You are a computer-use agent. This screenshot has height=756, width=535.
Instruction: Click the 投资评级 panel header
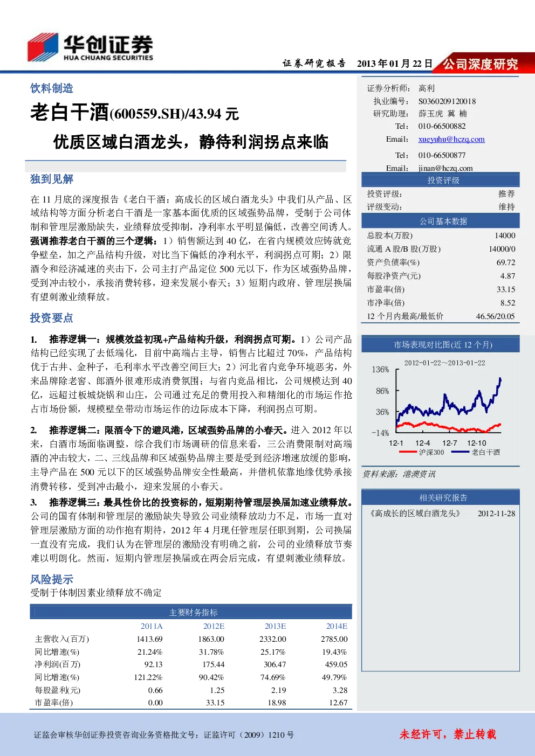click(x=441, y=180)
